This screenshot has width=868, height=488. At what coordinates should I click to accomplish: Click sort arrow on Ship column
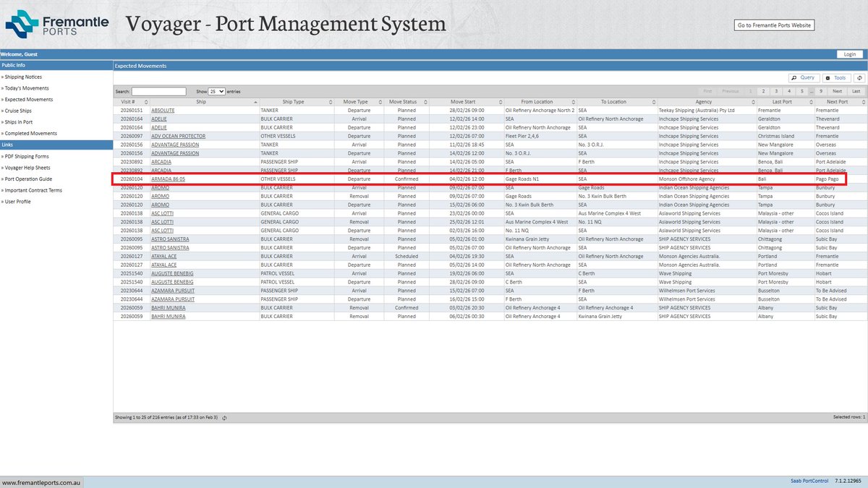coord(255,102)
